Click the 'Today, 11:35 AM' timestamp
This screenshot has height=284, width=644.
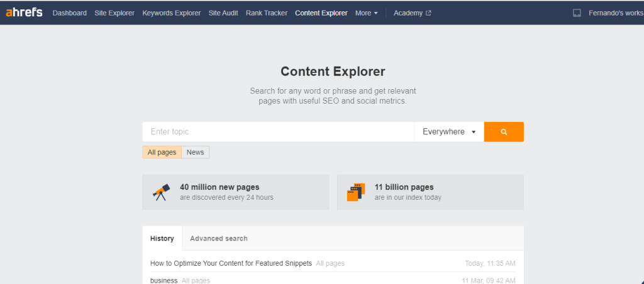(x=490, y=263)
